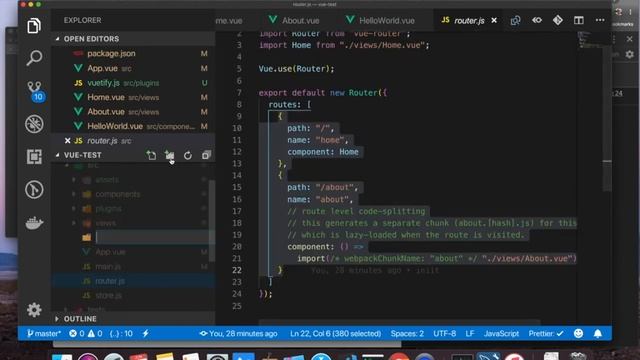The image size is (640, 360).
Task: Click the gear icon in the background window
Action: pos(630,54)
